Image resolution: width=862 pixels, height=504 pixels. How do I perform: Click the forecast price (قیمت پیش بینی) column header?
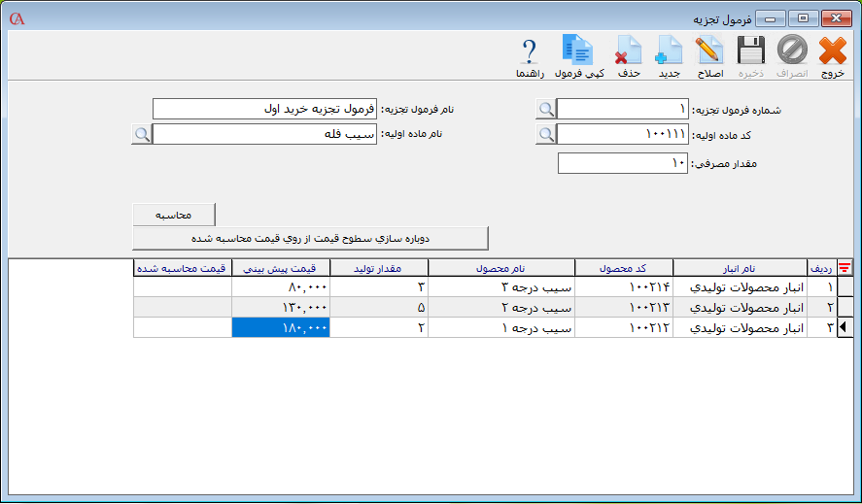click(x=281, y=268)
